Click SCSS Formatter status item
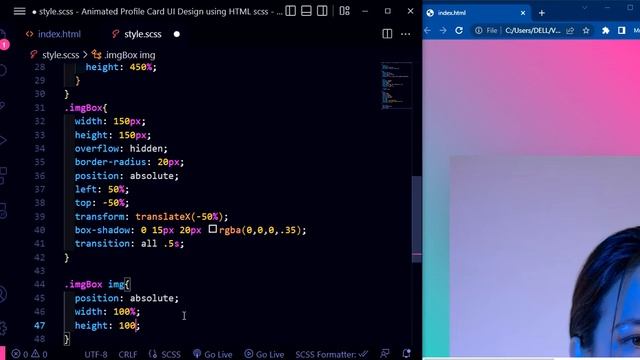640x360 pixels. 331,354
